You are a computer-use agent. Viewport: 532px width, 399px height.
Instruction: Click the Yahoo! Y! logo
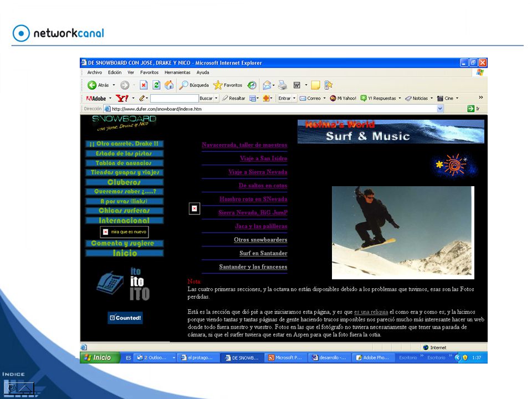tap(122, 99)
